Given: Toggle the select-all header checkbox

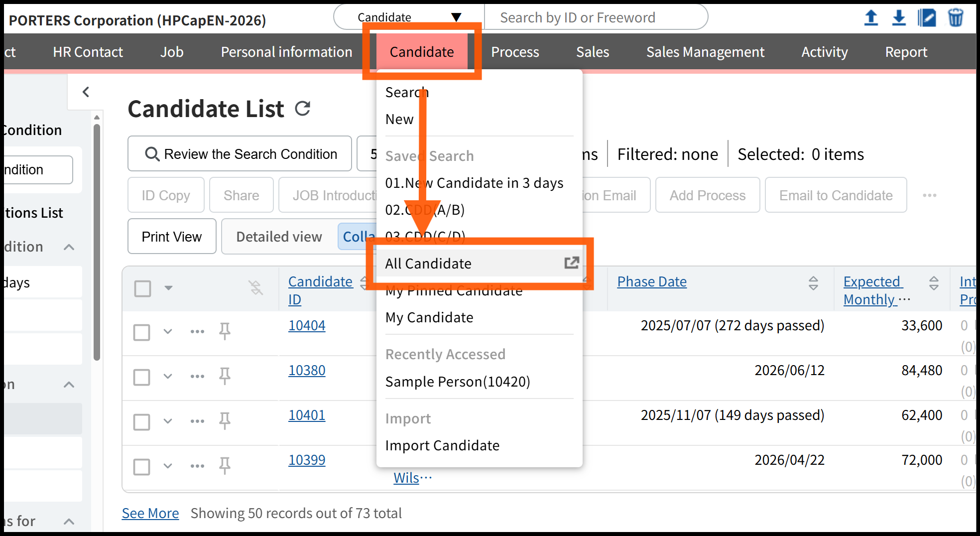Looking at the screenshot, I should tap(143, 288).
